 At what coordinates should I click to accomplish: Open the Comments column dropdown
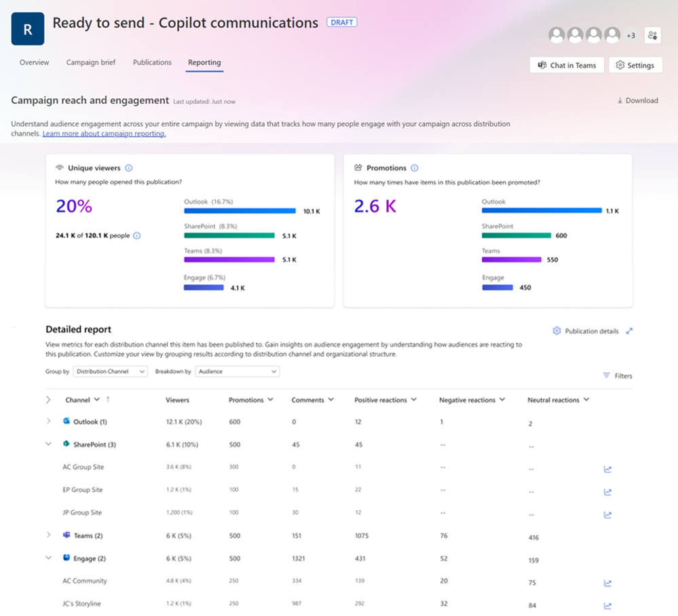click(x=331, y=400)
